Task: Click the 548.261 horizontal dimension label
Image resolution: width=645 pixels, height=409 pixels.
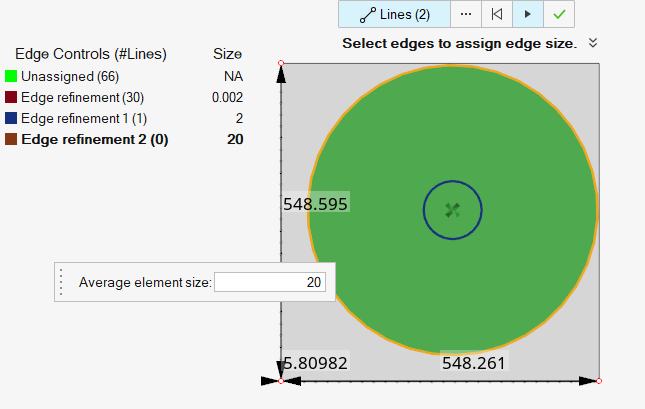Action: coord(474,362)
